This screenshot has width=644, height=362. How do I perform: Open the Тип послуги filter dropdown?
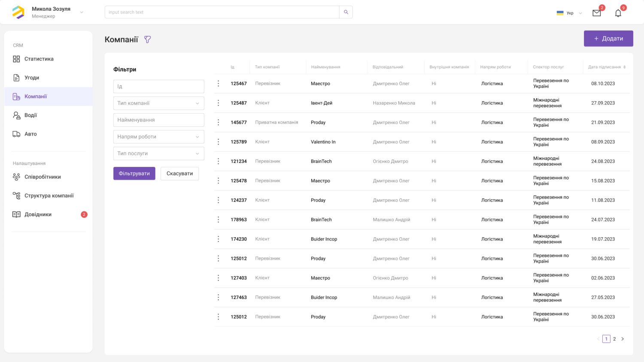tap(159, 154)
